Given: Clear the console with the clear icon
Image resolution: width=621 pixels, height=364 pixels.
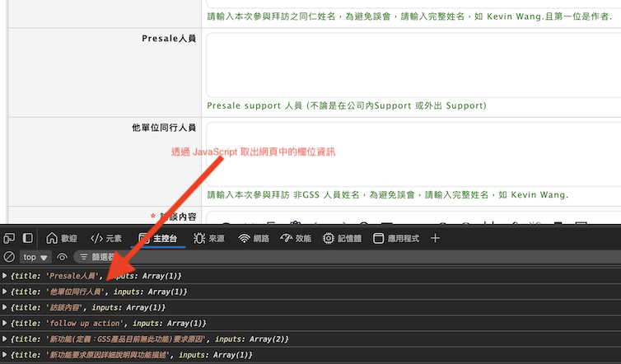Looking at the screenshot, I should coord(9,257).
